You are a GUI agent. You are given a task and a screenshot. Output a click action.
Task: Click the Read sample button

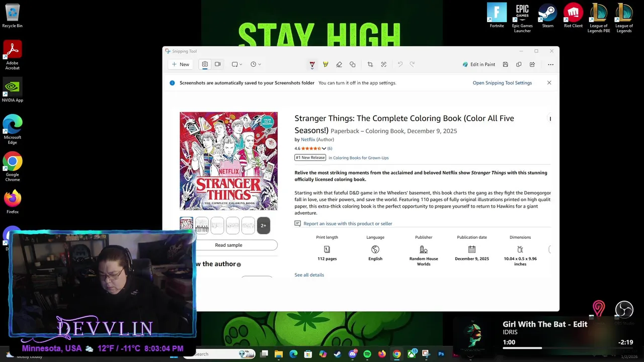pyautogui.click(x=228, y=245)
